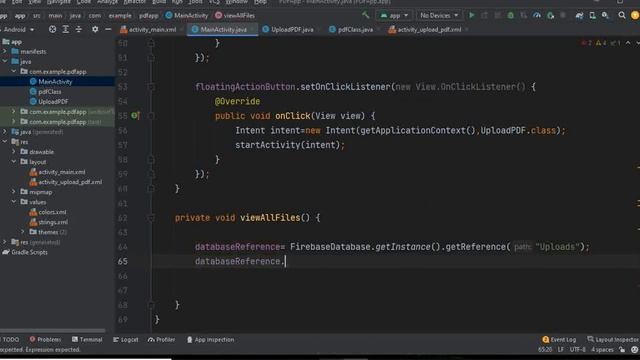Collapse the drawable sibling layout folder
Screen dimensions: 640x360
click(x=14, y=162)
